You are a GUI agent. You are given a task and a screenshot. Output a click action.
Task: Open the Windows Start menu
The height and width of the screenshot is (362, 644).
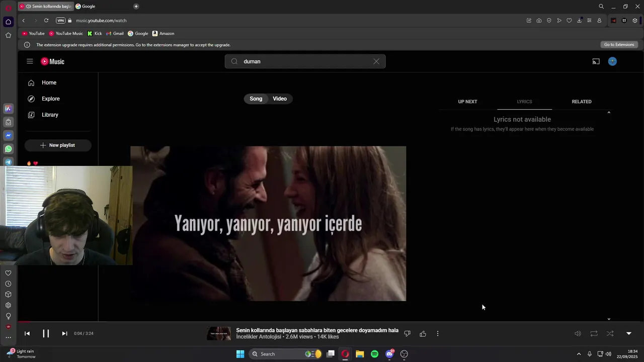pyautogui.click(x=240, y=354)
